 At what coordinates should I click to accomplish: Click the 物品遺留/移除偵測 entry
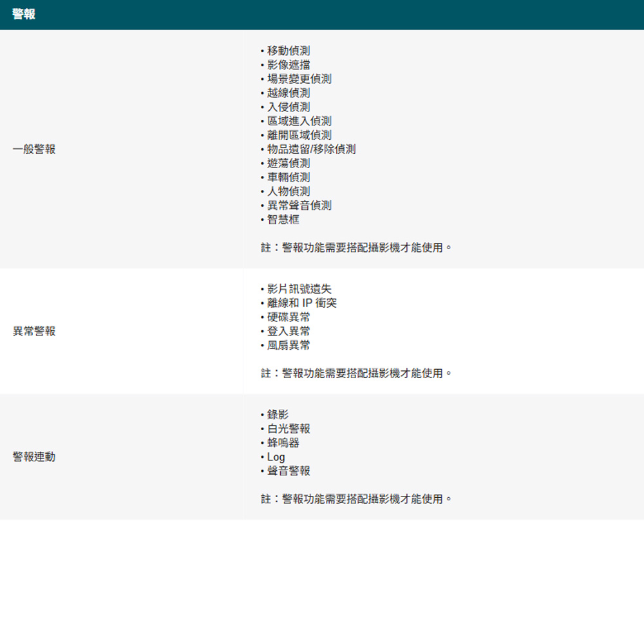tap(311, 149)
